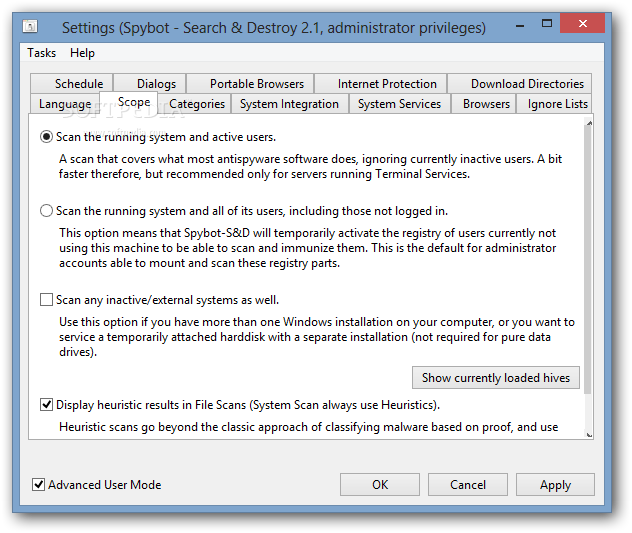Image resolution: width=632 pixels, height=533 pixels.
Task: Open the Tasks menu
Action: [42, 53]
